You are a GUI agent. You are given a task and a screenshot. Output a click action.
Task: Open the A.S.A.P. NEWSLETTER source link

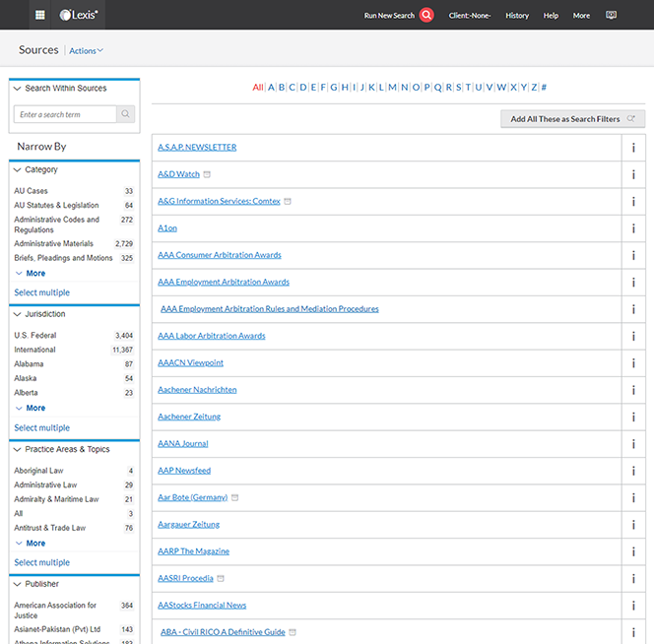coord(197,148)
